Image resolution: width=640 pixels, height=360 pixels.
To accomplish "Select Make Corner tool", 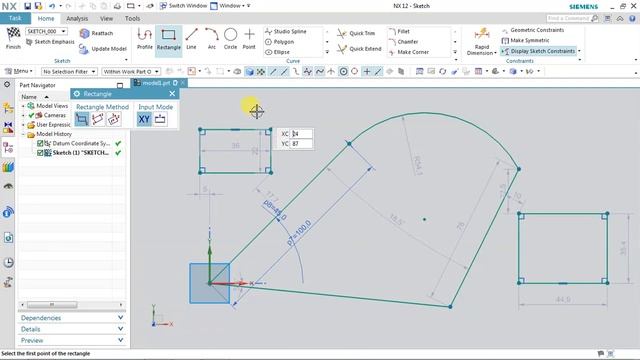I will (x=409, y=52).
